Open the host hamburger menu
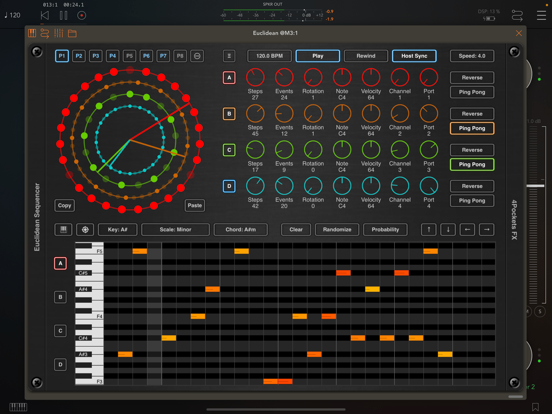The width and height of the screenshot is (552, 414). [541, 15]
